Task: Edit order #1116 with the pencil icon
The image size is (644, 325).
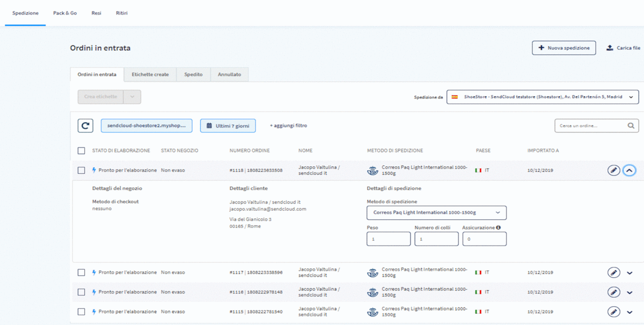Action: (613, 292)
